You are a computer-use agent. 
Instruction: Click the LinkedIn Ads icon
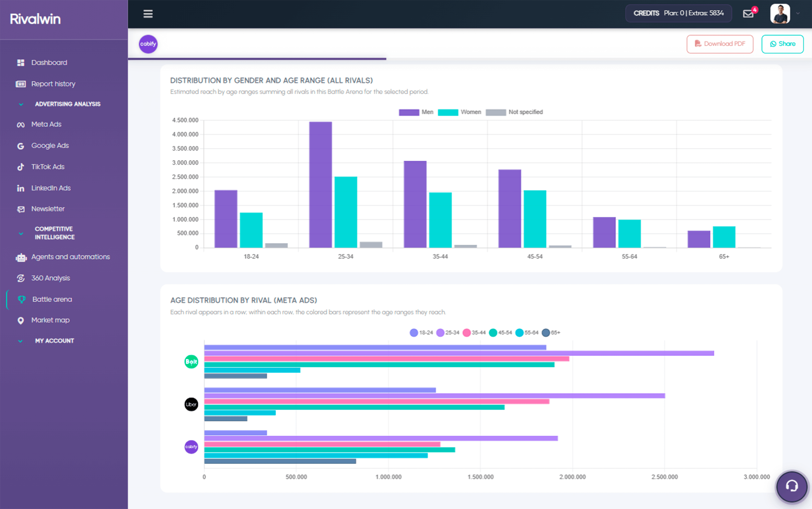pyautogui.click(x=21, y=188)
